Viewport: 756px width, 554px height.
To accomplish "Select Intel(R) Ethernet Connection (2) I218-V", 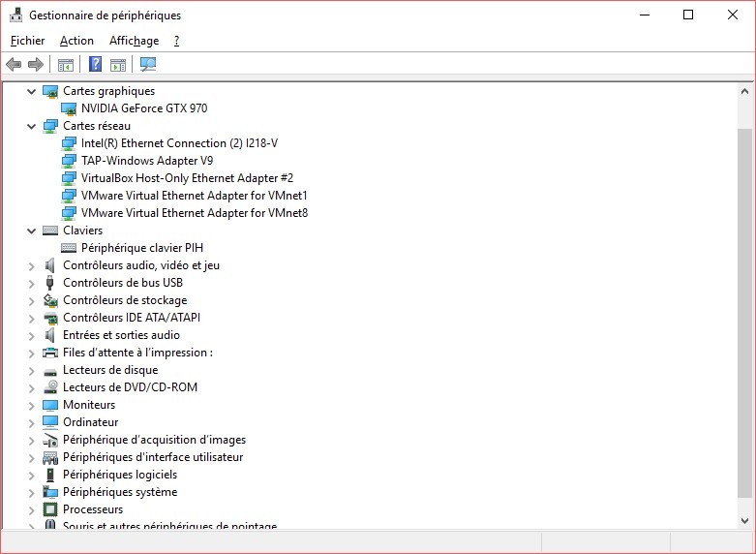I will 179,143.
